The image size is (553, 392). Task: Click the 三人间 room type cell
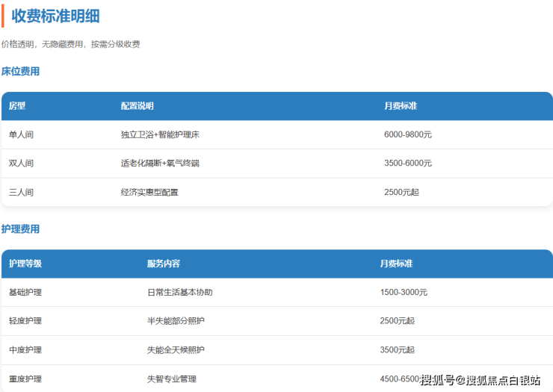pos(21,192)
